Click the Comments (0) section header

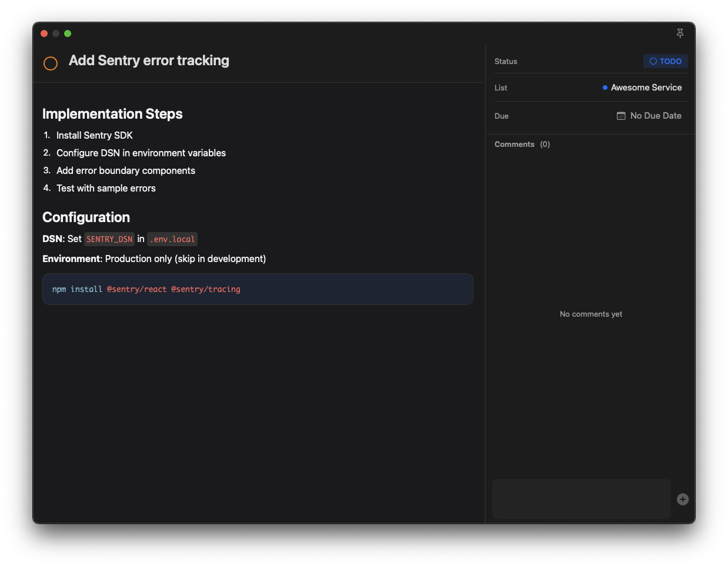[x=522, y=144]
